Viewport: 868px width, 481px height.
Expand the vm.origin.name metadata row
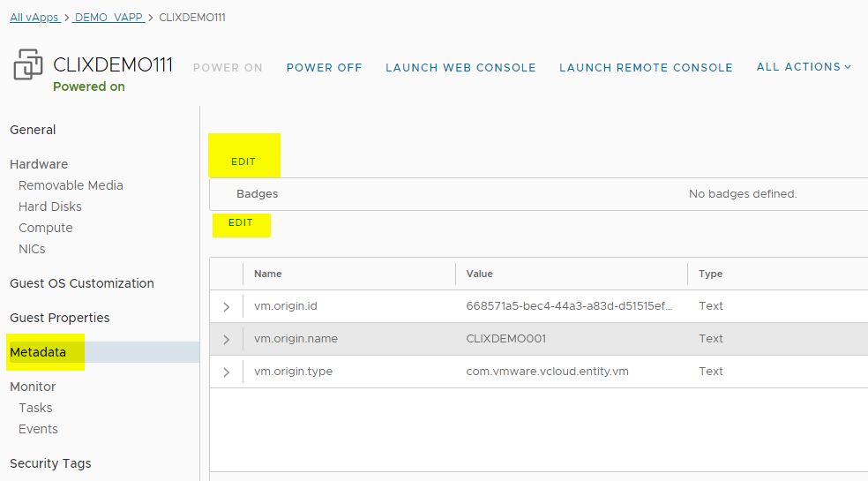pyautogui.click(x=227, y=340)
